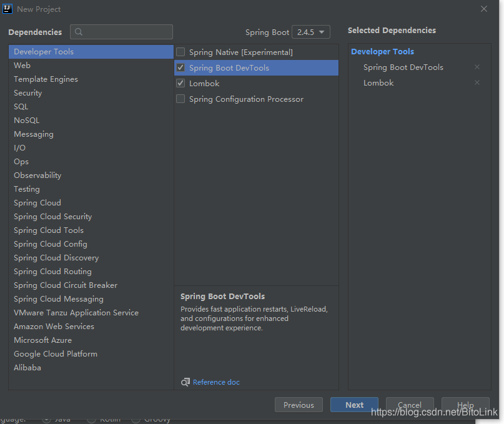Select the Observability category

pyautogui.click(x=91, y=175)
